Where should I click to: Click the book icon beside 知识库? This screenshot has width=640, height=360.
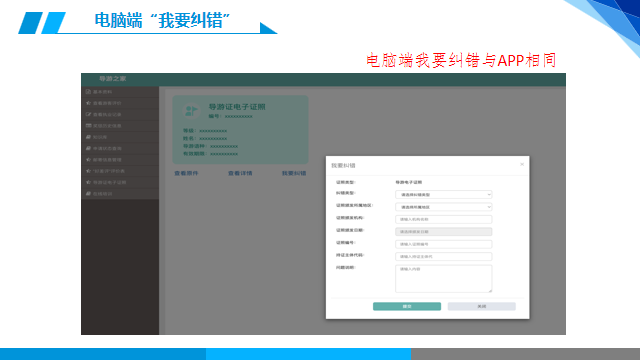[x=88, y=137]
